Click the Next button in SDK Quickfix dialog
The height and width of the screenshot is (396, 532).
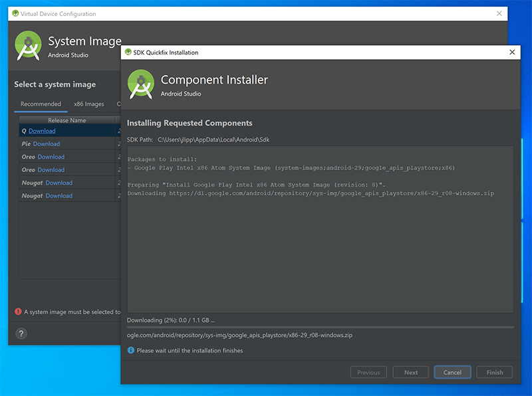click(411, 372)
